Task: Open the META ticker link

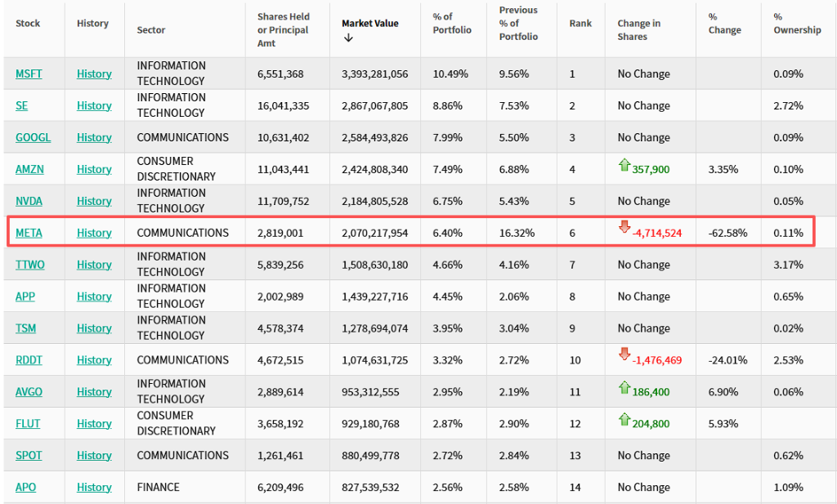Action: (29, 233)
